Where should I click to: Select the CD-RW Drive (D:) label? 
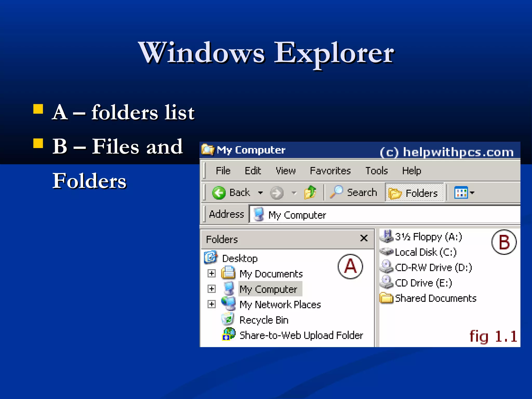(x=434, y=268)
